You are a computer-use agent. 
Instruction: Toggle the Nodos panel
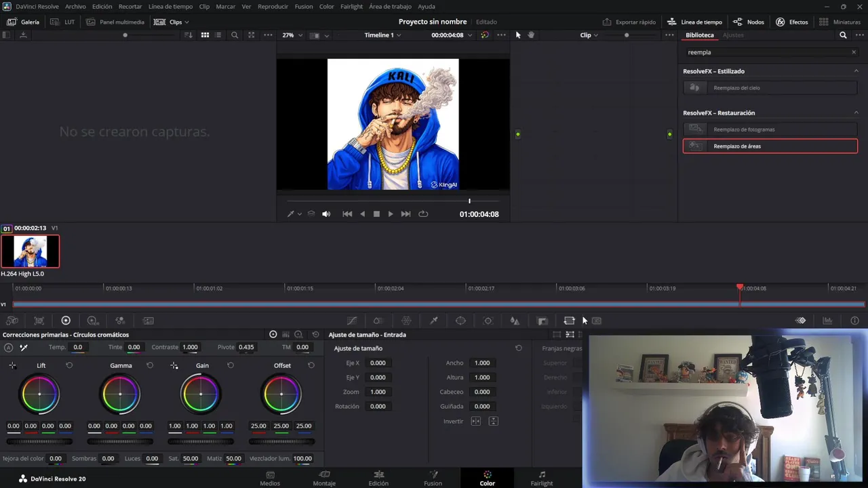[749, 22]
